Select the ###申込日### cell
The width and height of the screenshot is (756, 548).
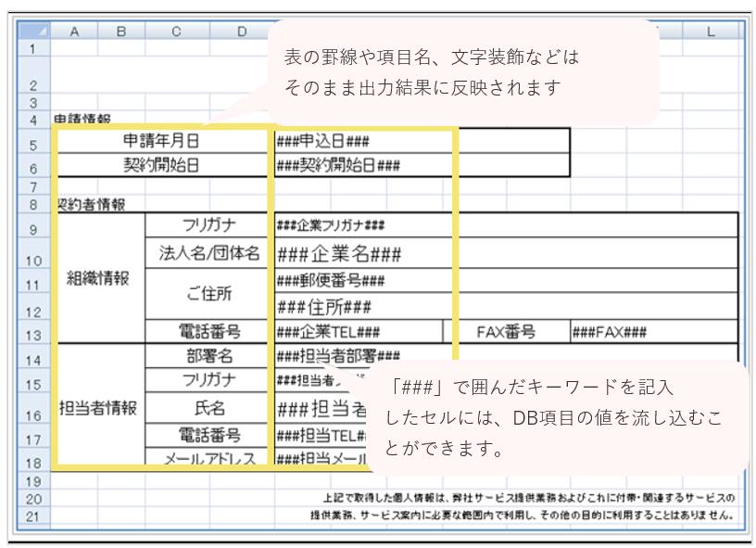click(422, 141)
